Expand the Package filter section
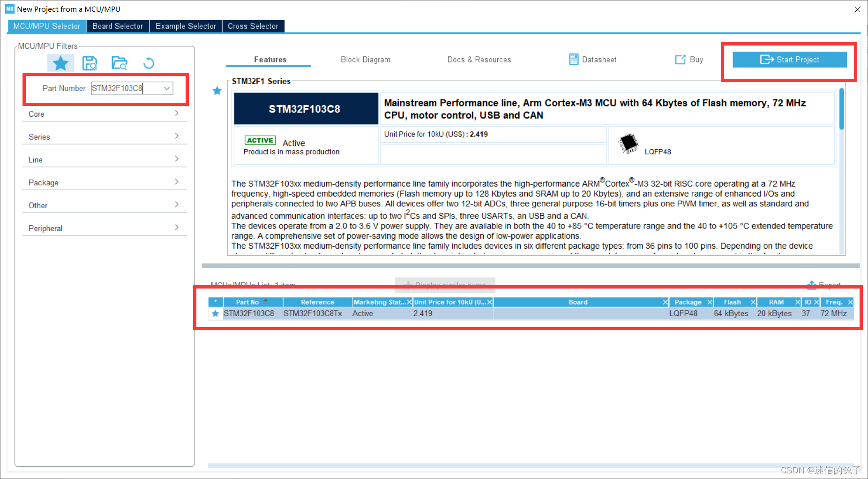 [105, 182]
